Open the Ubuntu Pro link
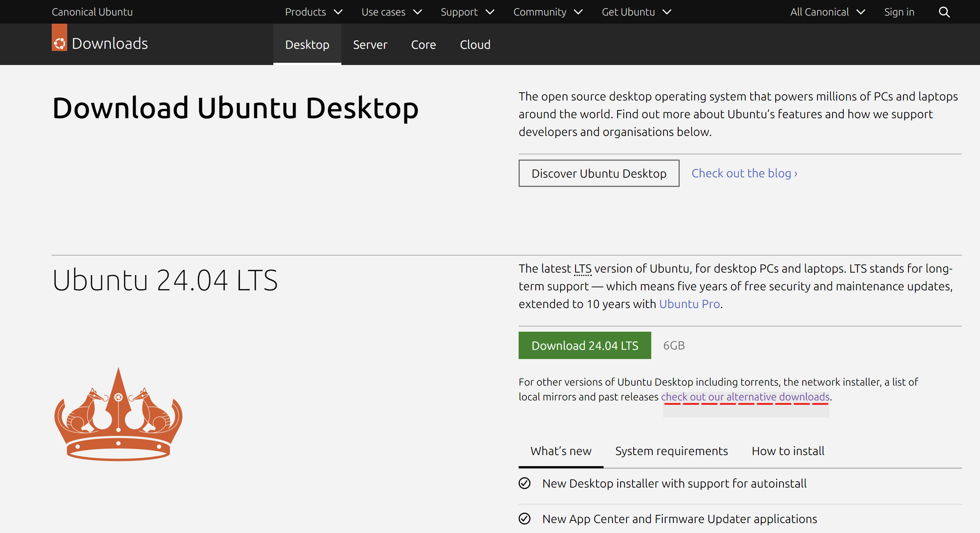Viewport: 980px width, 533px height. click(x=689, y=304)
